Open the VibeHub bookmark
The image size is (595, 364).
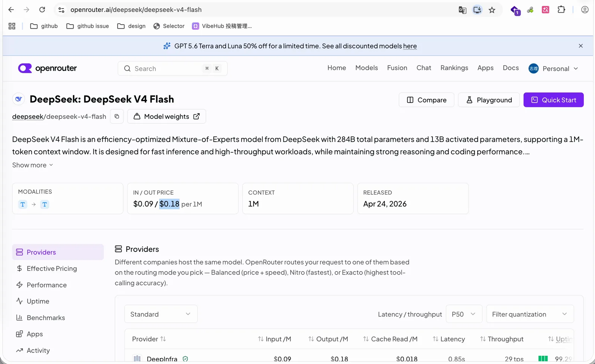coord(222,26)
